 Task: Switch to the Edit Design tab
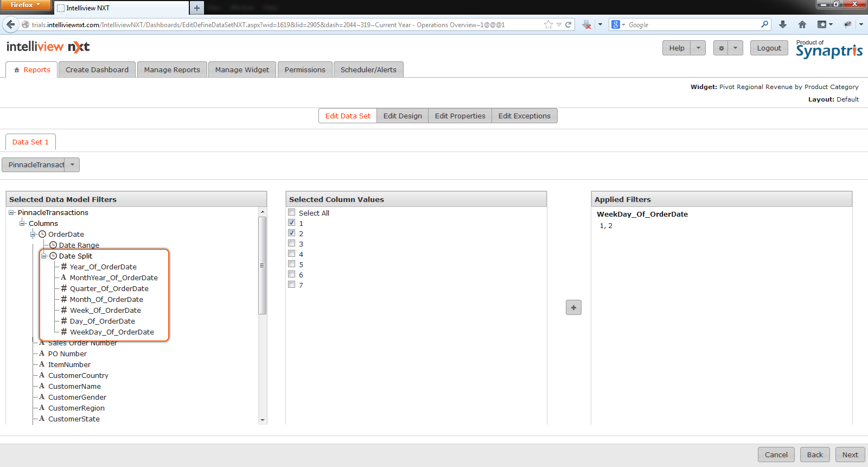402,116
